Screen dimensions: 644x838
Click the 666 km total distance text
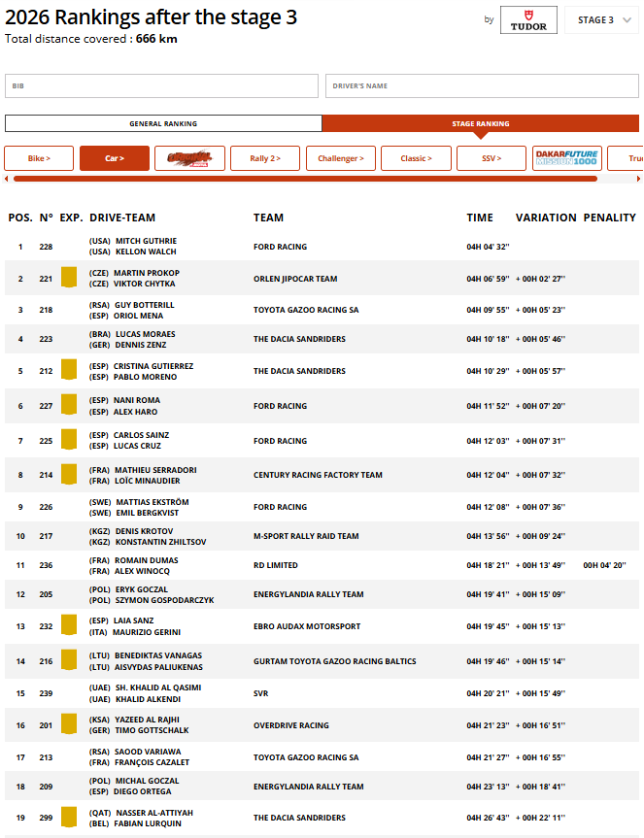pos(156,39)
